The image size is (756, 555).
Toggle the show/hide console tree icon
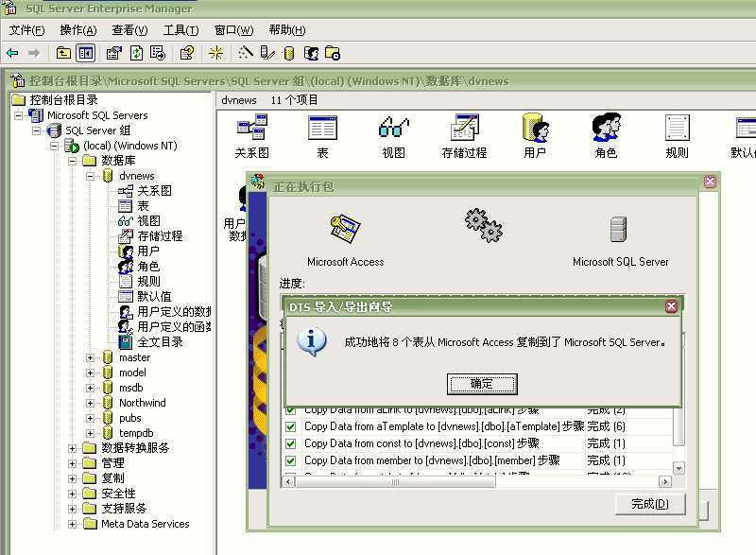pos(86,53)
